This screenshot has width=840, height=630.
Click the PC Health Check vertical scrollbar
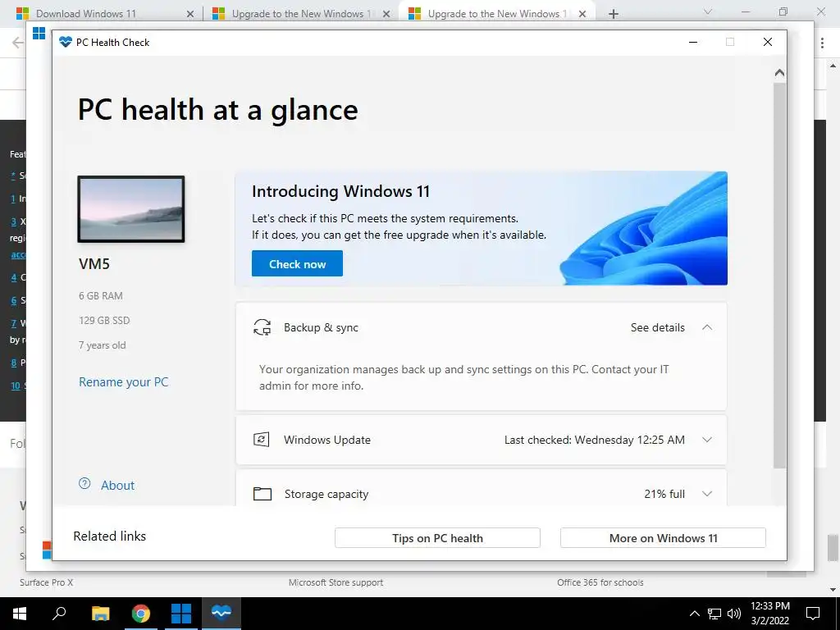[x=779, y=276]
